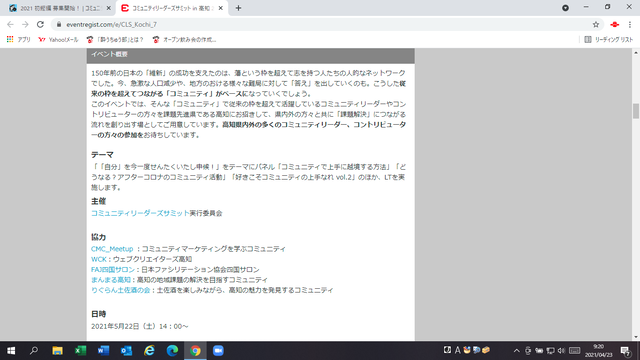Screen dimensions: 640x360
Task: Switch to Chrome taskbar icon
Action: tap(195, 351)
